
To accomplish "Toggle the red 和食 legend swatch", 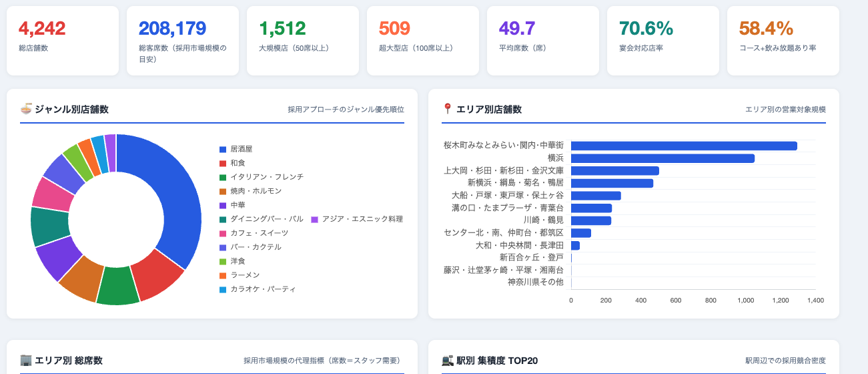I will [x=223, y=163].
